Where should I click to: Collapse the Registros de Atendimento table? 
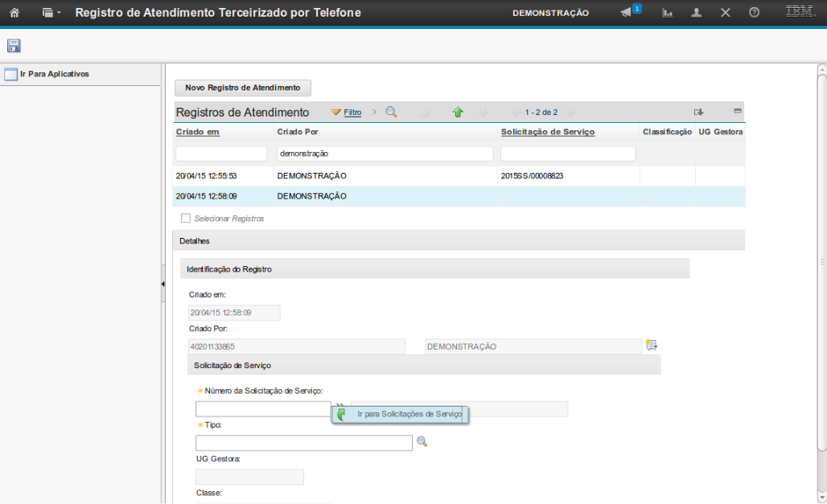tap(737, 111)
